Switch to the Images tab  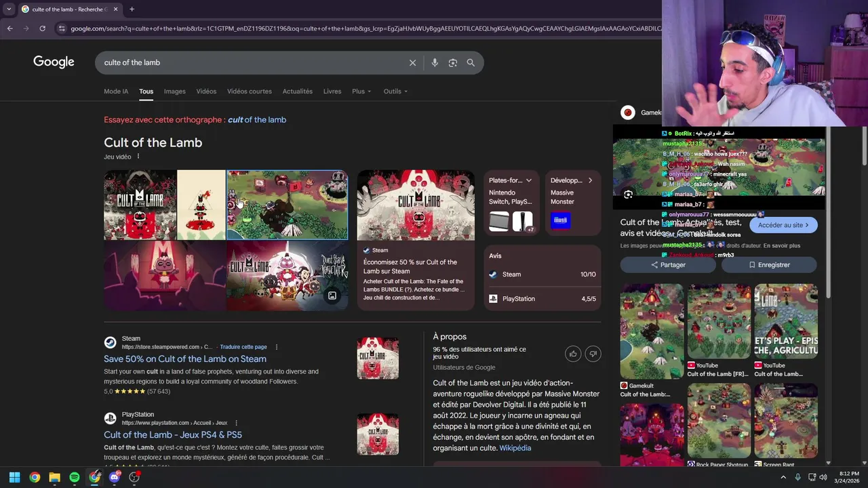click(x=174, y=91)
